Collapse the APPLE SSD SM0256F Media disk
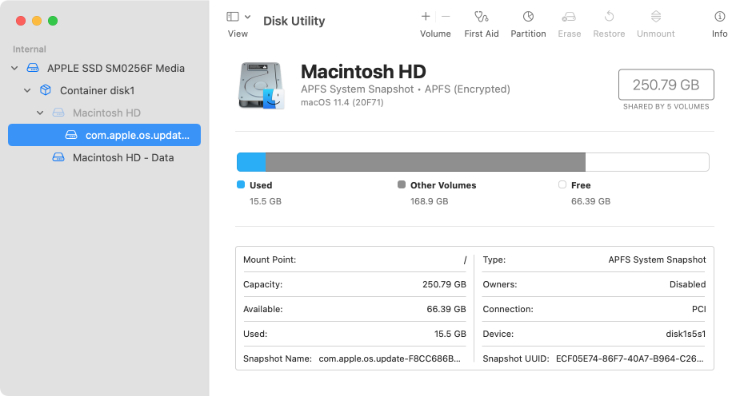The image size is (740, 396). point(15,68)
